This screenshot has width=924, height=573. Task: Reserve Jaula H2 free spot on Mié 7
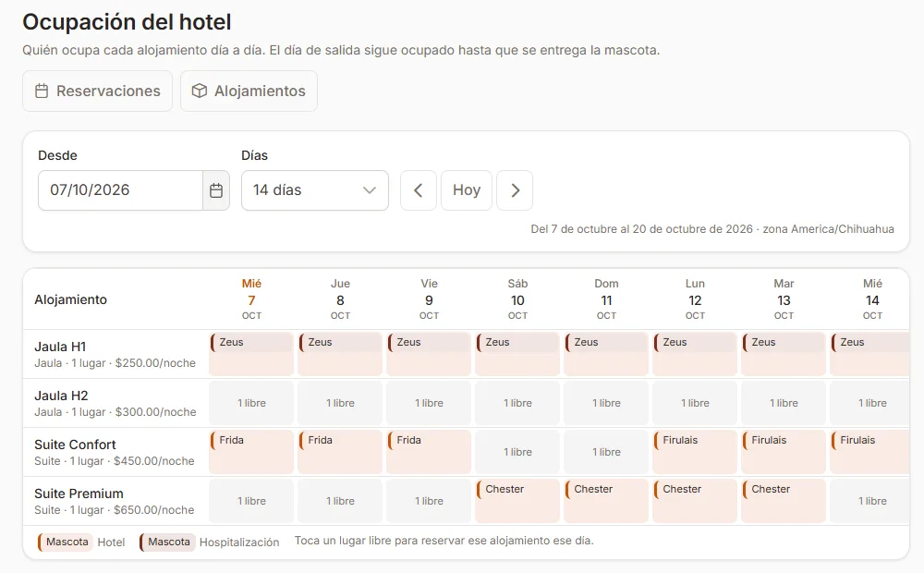(251, 403)
